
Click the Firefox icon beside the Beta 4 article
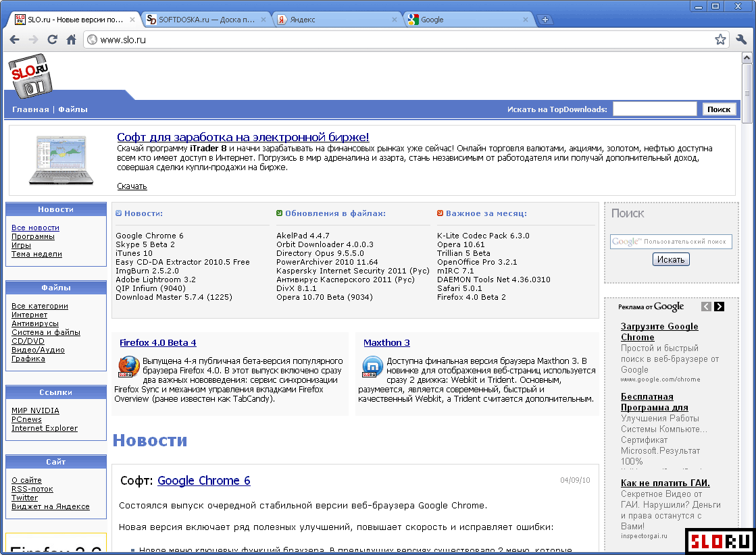pyautogui.click(x=129, y=366)
